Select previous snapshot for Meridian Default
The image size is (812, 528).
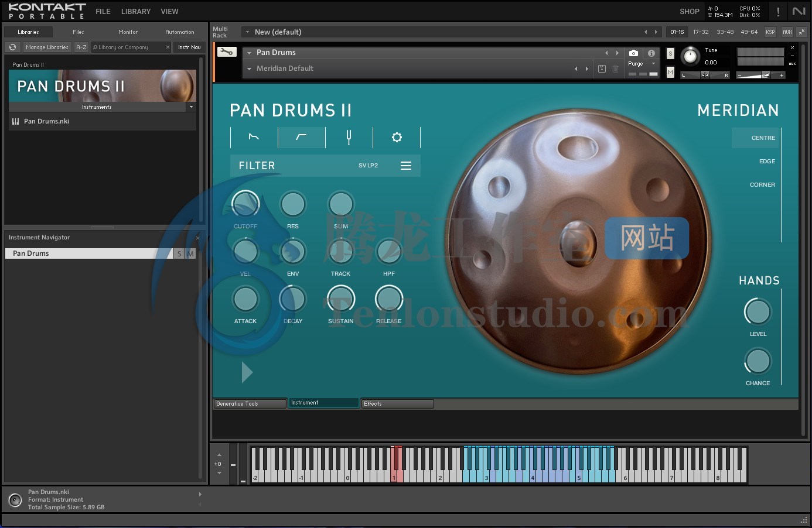click(576, 68)
